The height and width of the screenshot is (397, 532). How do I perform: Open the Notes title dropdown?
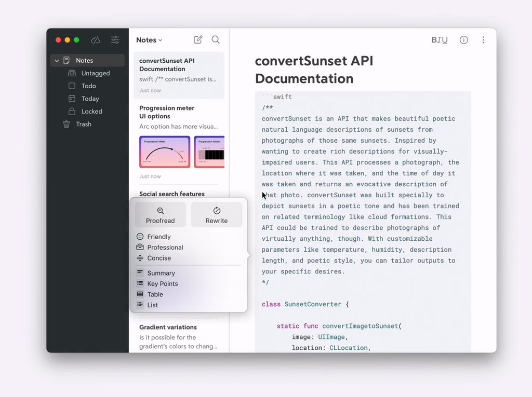[149, 40]
